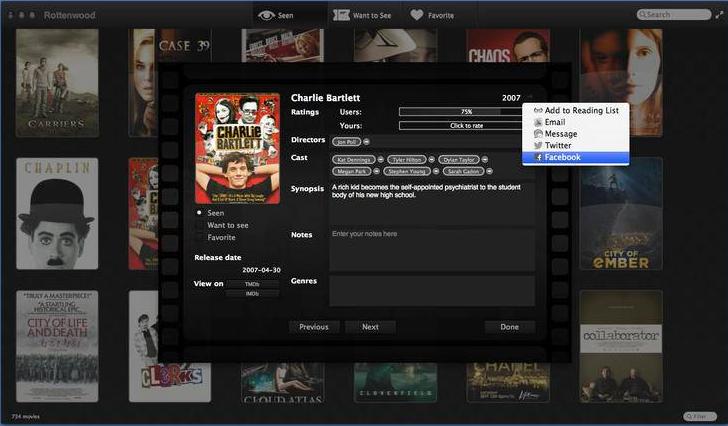Open the Case 39 movie poster
Screen dimensions: 728x426
coord(169,45)
